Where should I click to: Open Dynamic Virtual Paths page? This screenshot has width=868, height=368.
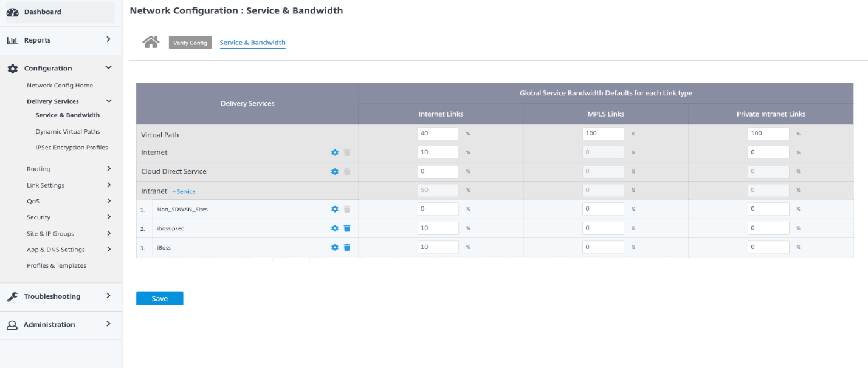67,131
